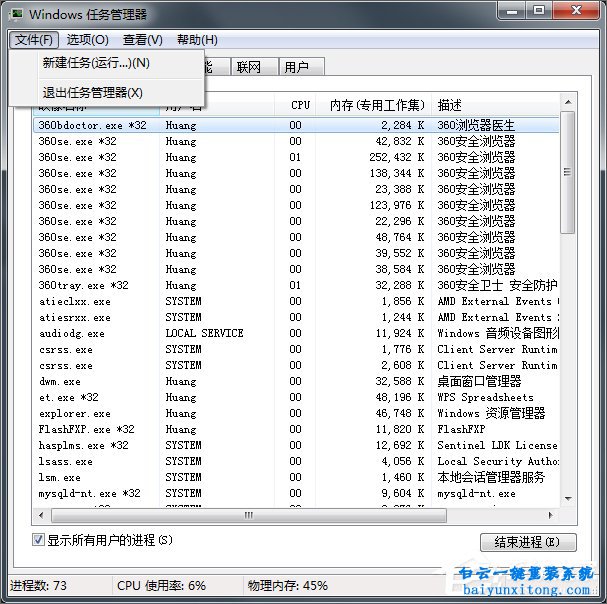Click the horizontal scrollbar left arrow
607x604 pixels.
(x=41, y=515)
